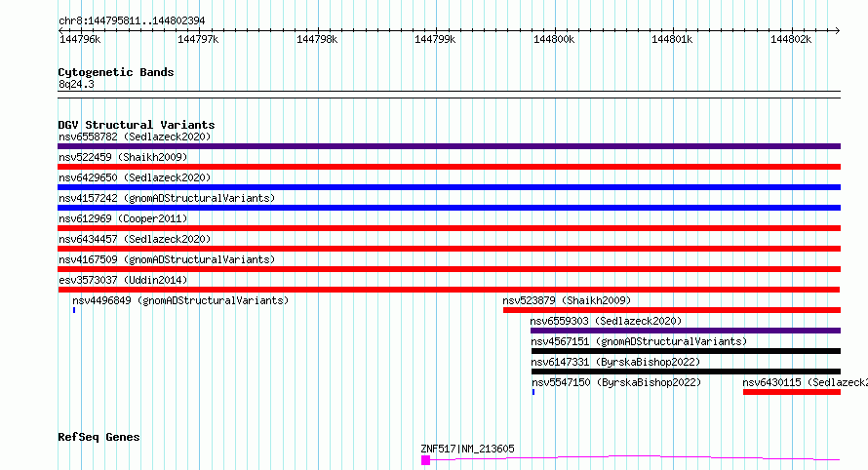Select the blue nsv4157242 variant bar
Image resolution: width=868 pixels, height=470 pixels.
pyautogui.click(x=449, y=208)
